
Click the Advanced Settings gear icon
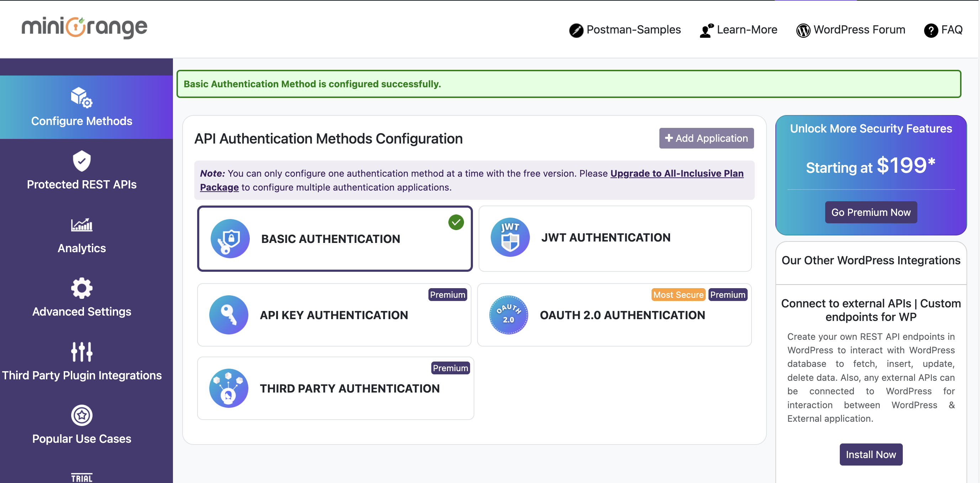coord(81,288)
